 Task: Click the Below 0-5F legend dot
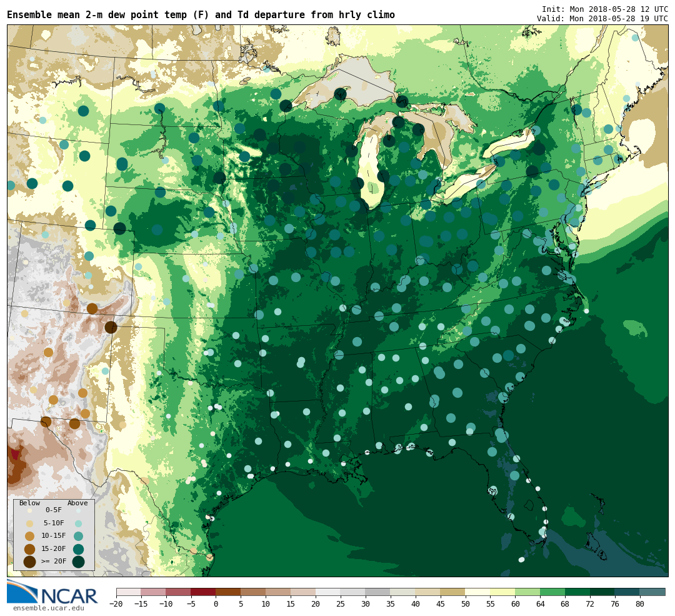[30, 510]
